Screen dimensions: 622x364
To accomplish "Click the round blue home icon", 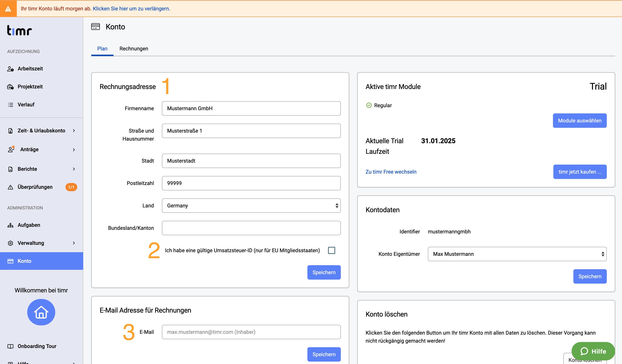I will coord(41,312).
